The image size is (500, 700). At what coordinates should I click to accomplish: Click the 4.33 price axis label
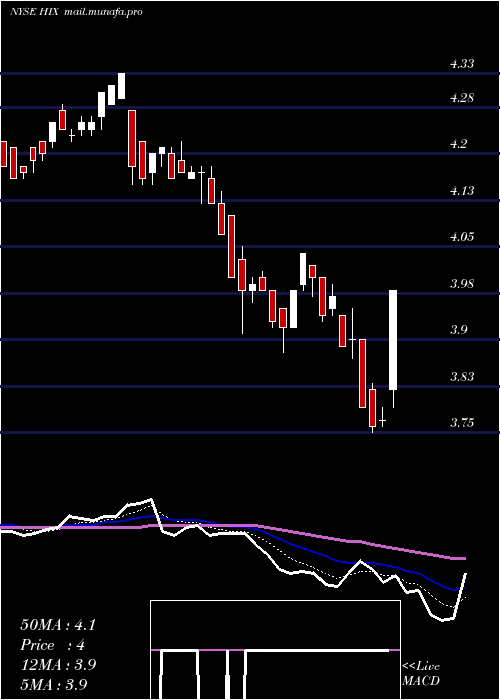pyautogui.click(x=462, y=64)
